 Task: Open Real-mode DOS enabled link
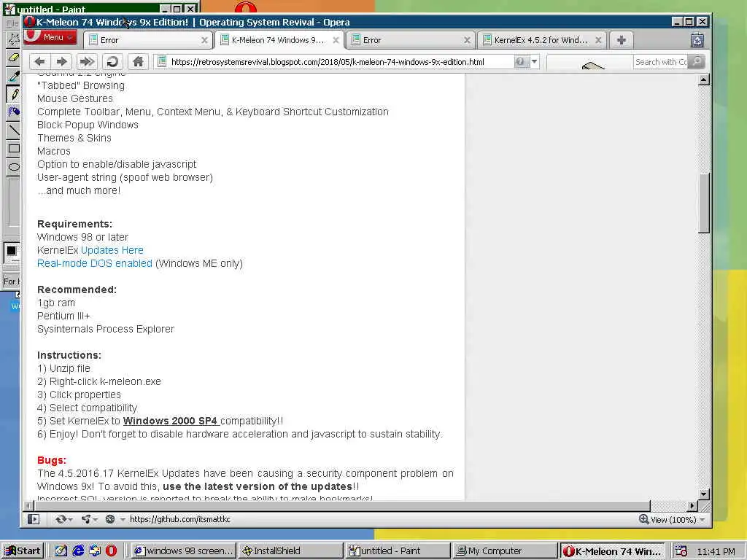95,263
